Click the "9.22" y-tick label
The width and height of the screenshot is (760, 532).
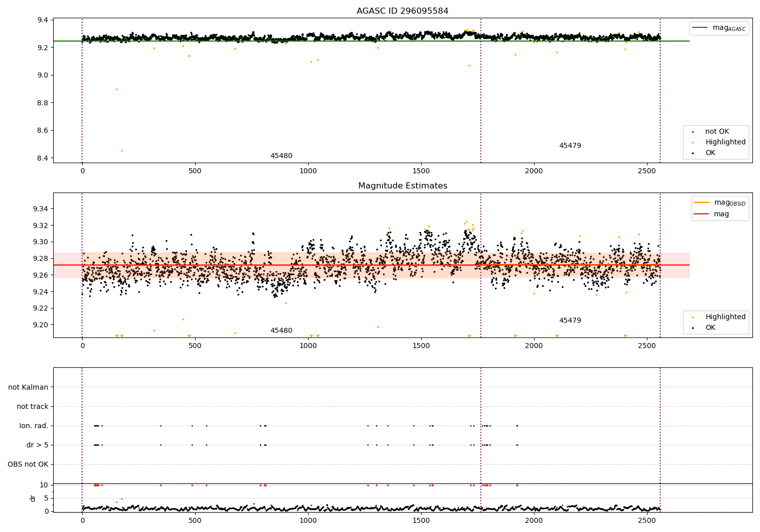41,309
